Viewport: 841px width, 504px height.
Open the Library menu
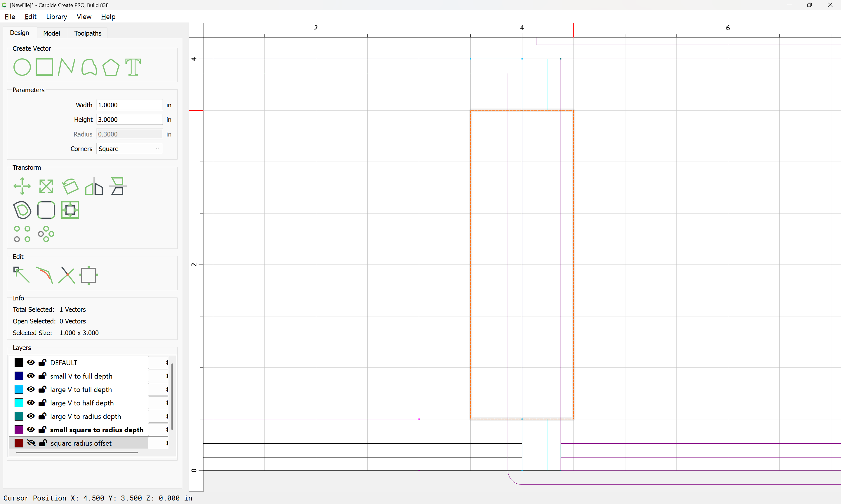[x=56, y=17]
